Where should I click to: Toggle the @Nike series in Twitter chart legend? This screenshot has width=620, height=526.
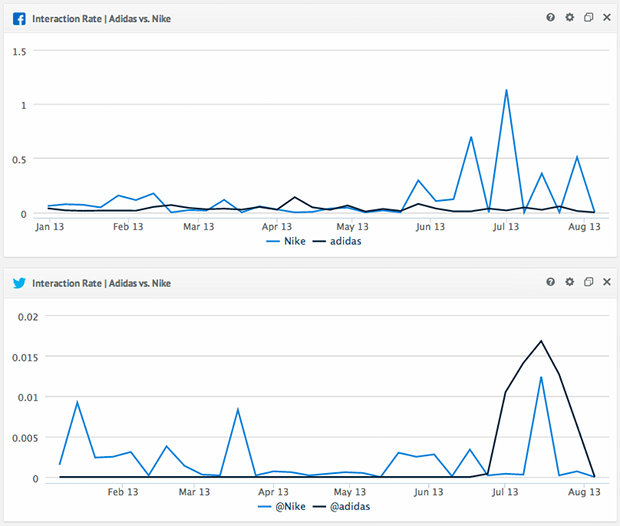pyautogui.click(x=282, y=506)
